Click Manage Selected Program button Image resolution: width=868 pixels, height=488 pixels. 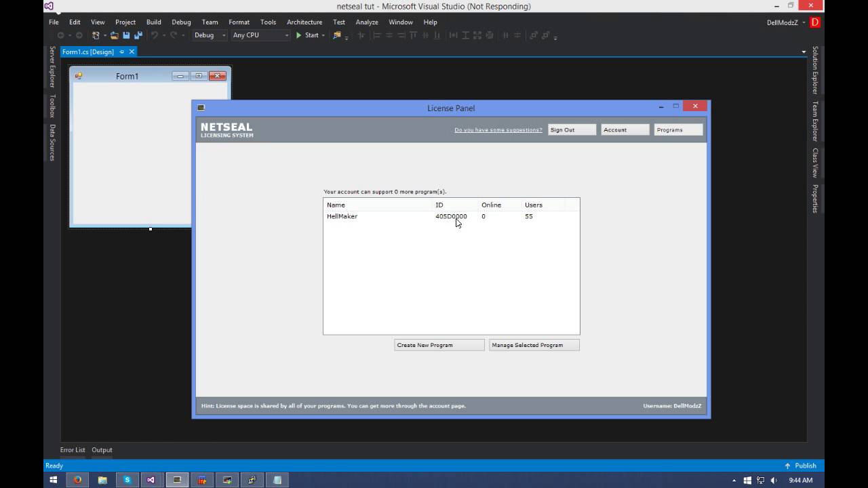(x=534, y=345)
